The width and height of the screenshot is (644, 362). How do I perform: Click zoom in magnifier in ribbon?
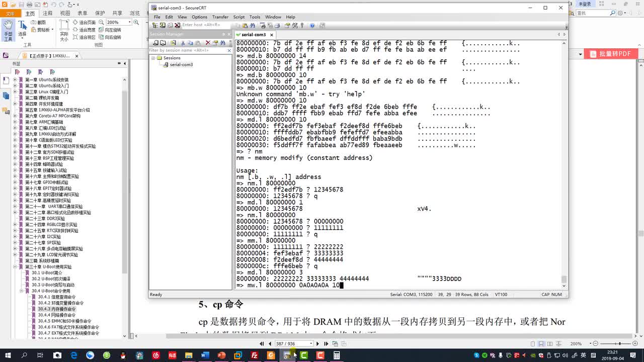136,23
